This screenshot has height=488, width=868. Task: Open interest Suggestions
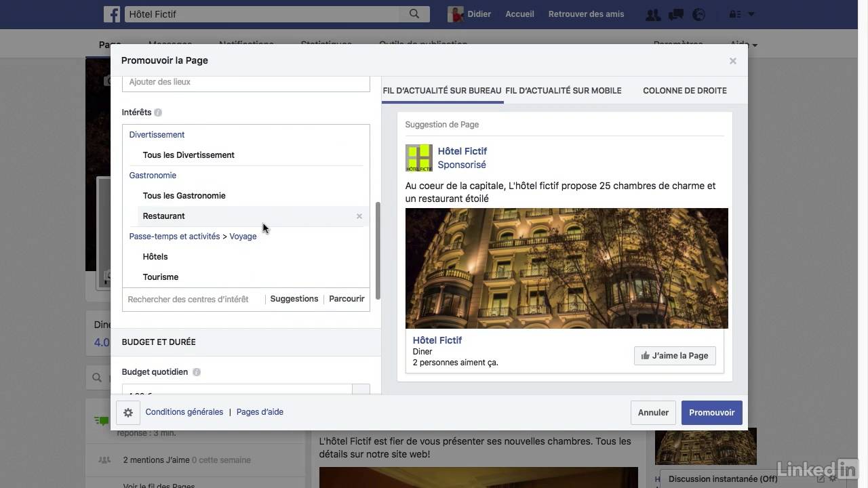[x=294, y=299]
